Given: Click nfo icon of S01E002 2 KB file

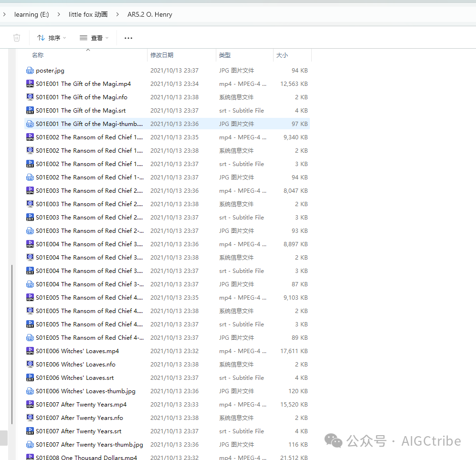Looking at the screenshot, I should [30, 150].
